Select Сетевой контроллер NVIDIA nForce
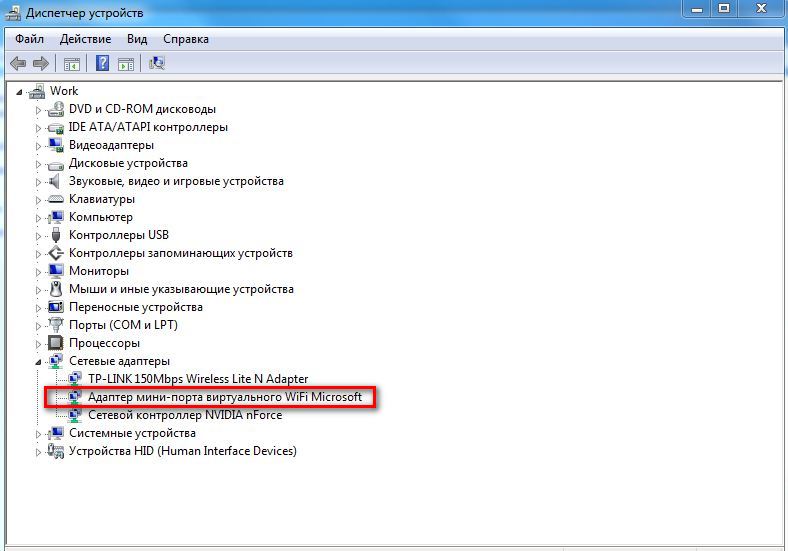The height and width of the screenshot is (551, 788). (x=184, y=415)
